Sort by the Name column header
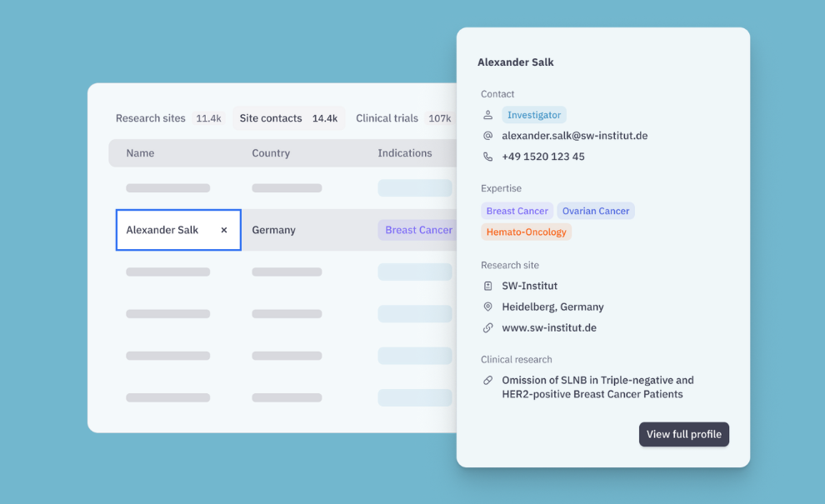This screenshot has height=504, width=825. coord(140,153)
